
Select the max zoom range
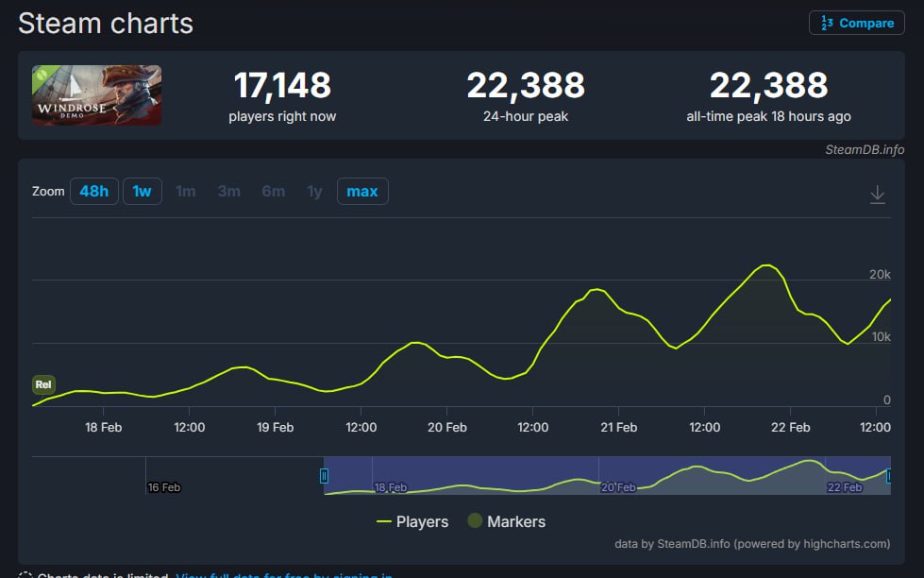(361, 192)
